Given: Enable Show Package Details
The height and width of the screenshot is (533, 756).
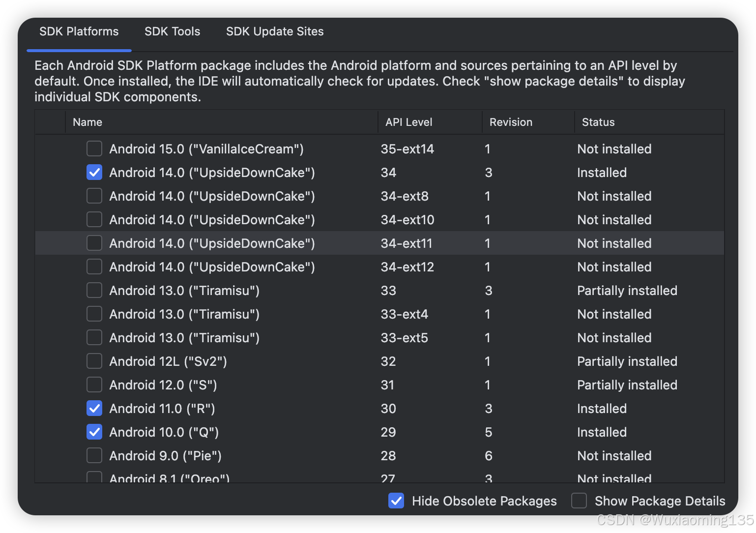Looking at the screenshot, I should pyautogui.click(x=579, y=501).
